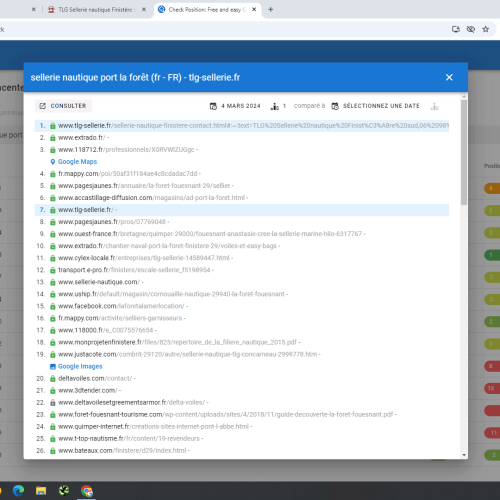Screen dimensions: 500x500
Task: Open the Google Images result link
Action: [x=80, y=366]
